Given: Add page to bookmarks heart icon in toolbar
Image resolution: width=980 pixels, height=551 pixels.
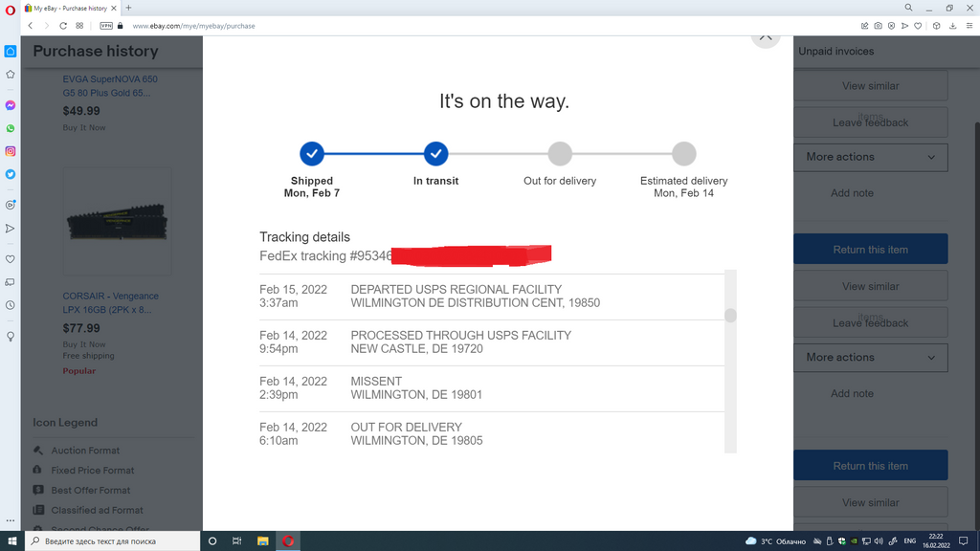Looking at the screenshot, I should click(x=918, y=26).
